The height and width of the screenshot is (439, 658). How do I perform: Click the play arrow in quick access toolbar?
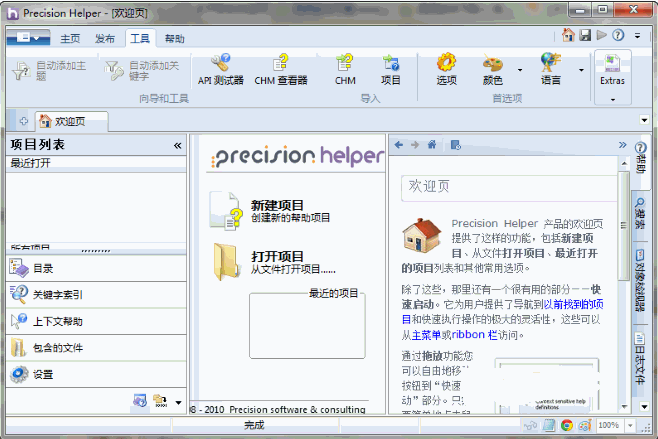601,35
